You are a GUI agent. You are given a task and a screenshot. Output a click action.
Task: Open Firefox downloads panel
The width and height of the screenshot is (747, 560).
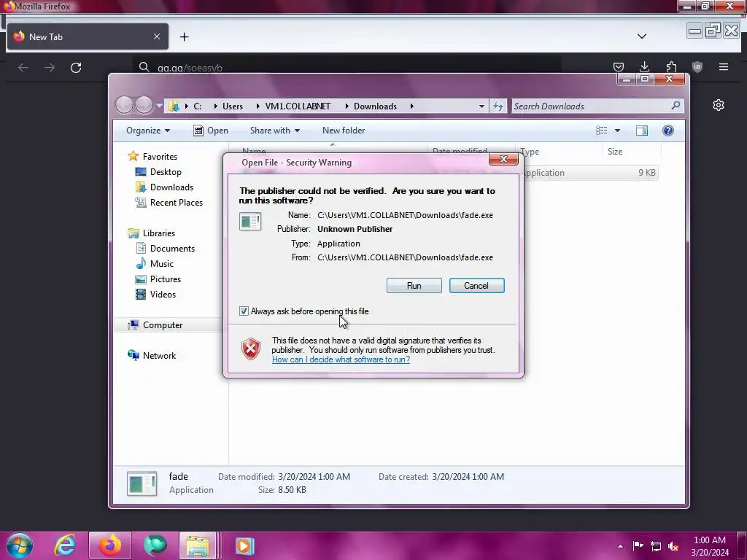point(645,66)
